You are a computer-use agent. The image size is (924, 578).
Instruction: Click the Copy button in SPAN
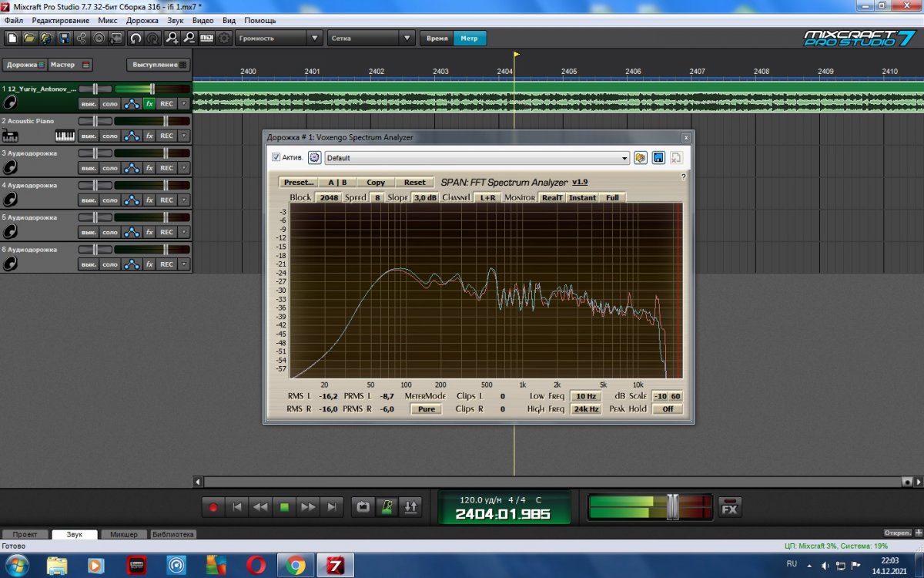376,183
